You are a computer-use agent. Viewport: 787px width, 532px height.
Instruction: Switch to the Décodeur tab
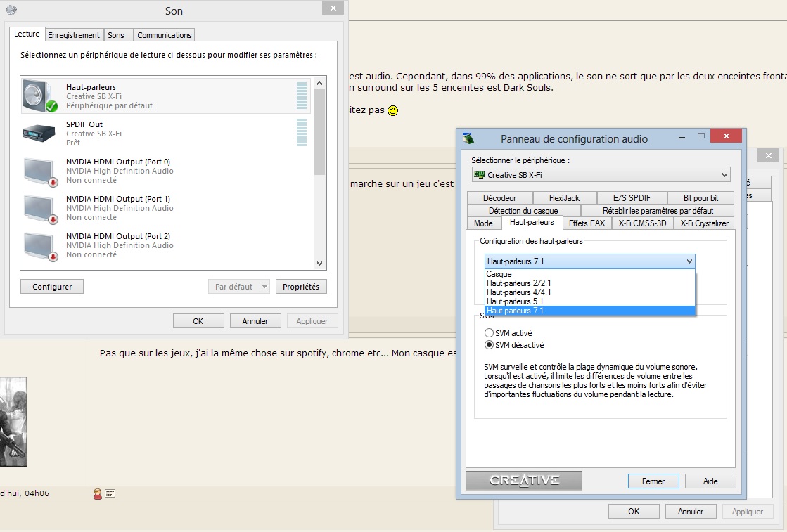pyautogui.click(x=500, y=198)
